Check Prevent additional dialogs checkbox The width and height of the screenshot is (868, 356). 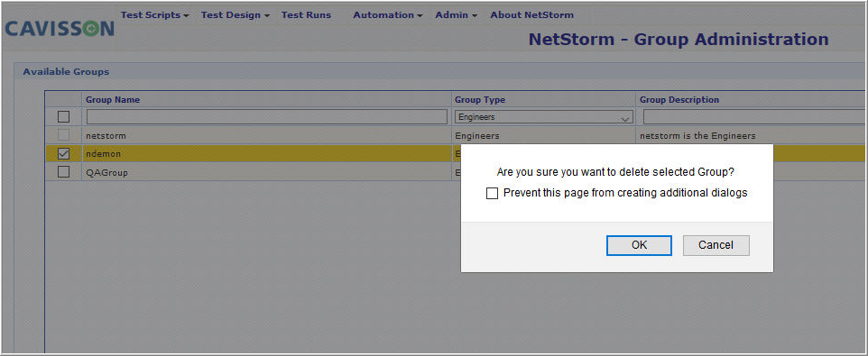coord(492,194)
